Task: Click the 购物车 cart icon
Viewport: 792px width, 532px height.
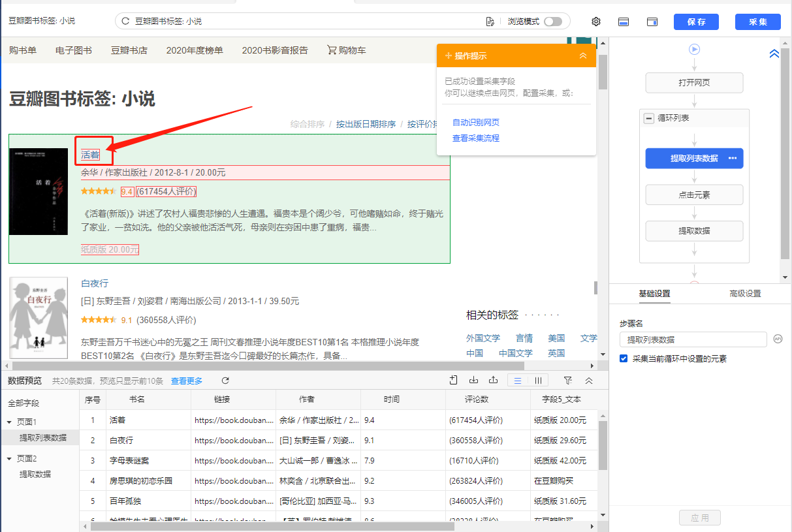Action: click(x=332, y=50)
